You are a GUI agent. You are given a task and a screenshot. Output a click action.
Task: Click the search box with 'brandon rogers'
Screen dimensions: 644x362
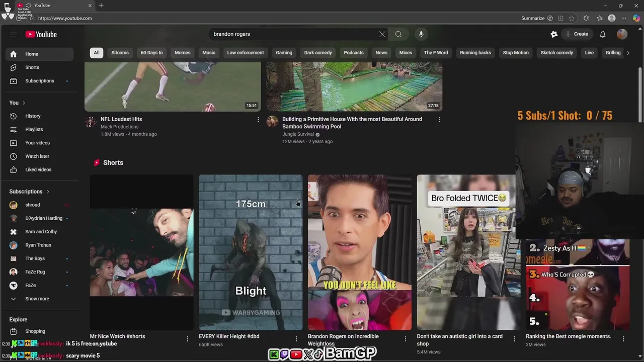[294, 34]
